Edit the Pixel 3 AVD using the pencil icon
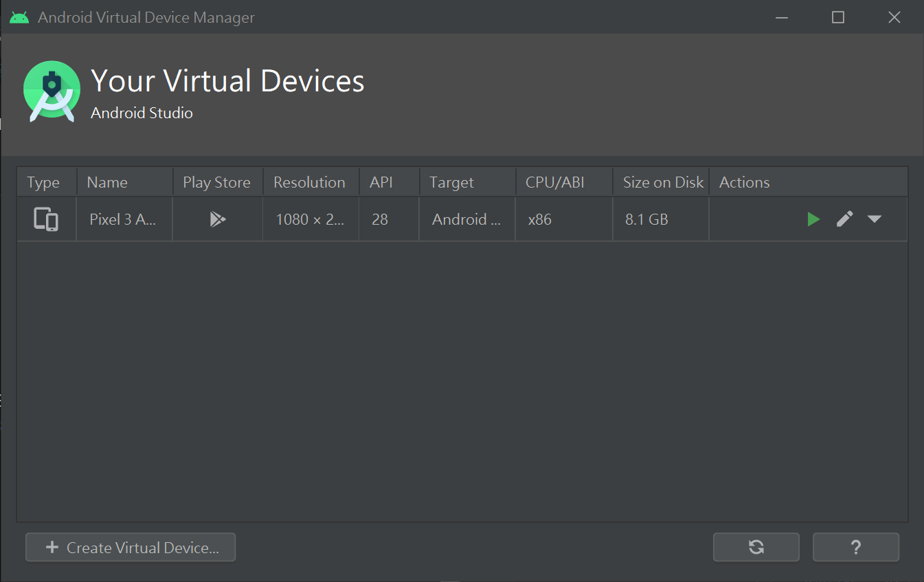This screenshot has width=924, height=582. click(844, 219)
